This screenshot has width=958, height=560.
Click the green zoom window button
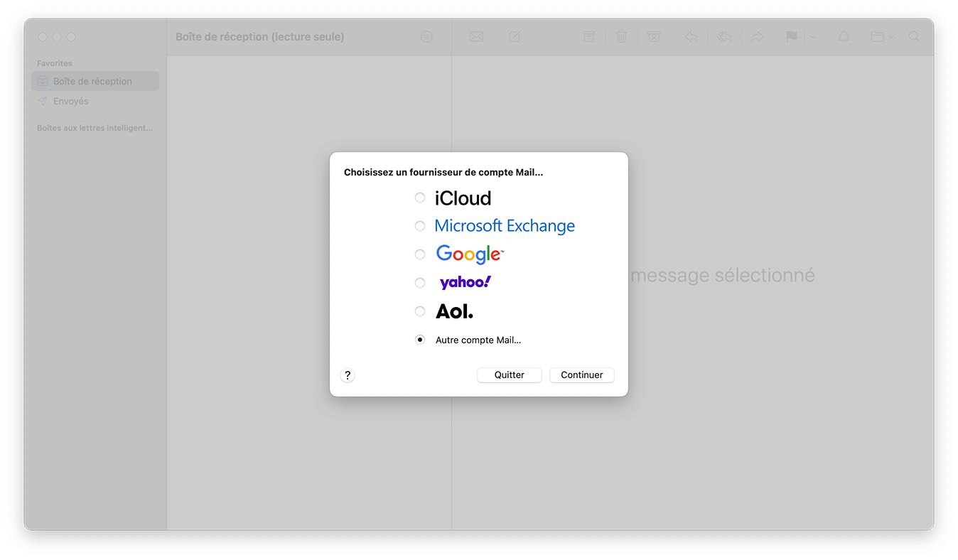pos(71,37)
